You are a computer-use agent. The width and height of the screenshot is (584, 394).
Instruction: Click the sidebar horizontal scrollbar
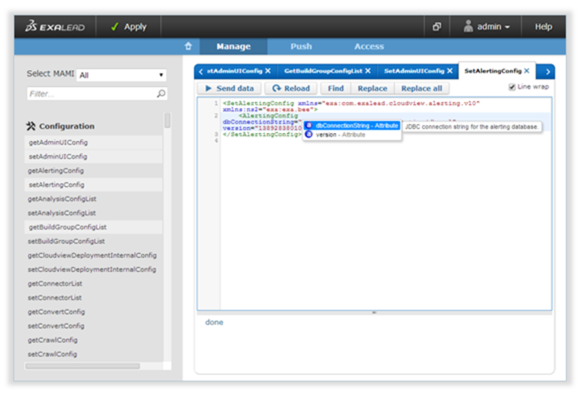83,366
